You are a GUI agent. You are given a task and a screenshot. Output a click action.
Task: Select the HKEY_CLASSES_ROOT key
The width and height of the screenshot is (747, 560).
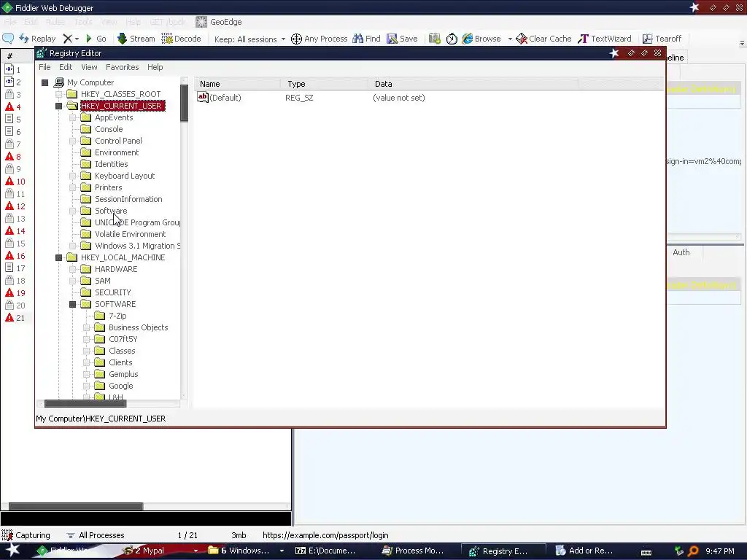pos(120,94)
